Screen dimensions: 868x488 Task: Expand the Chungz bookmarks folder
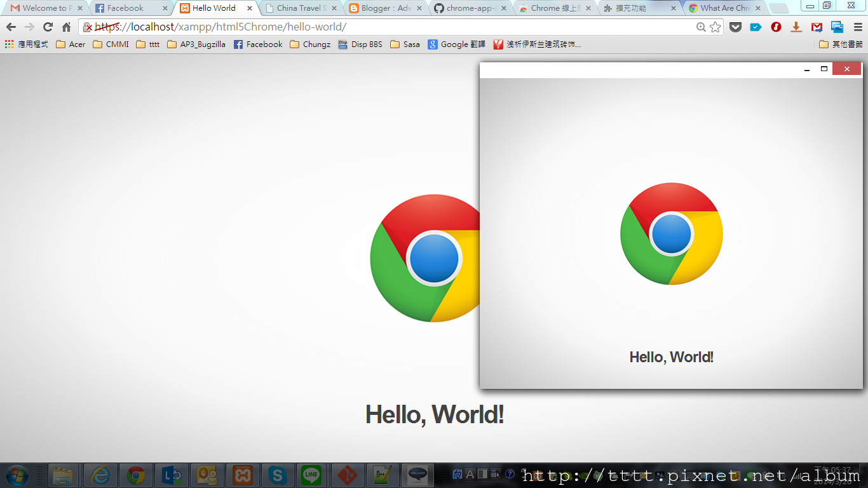point(310,44)
